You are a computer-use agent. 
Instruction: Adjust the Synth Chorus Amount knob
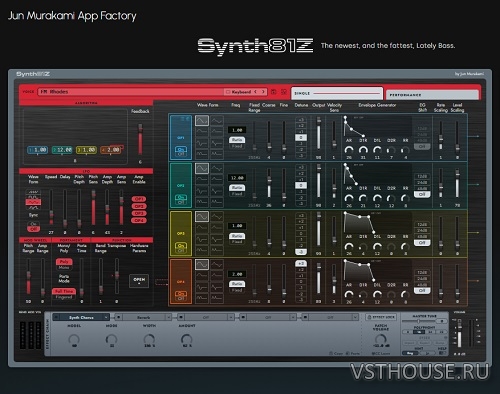(x=186, y=339)
